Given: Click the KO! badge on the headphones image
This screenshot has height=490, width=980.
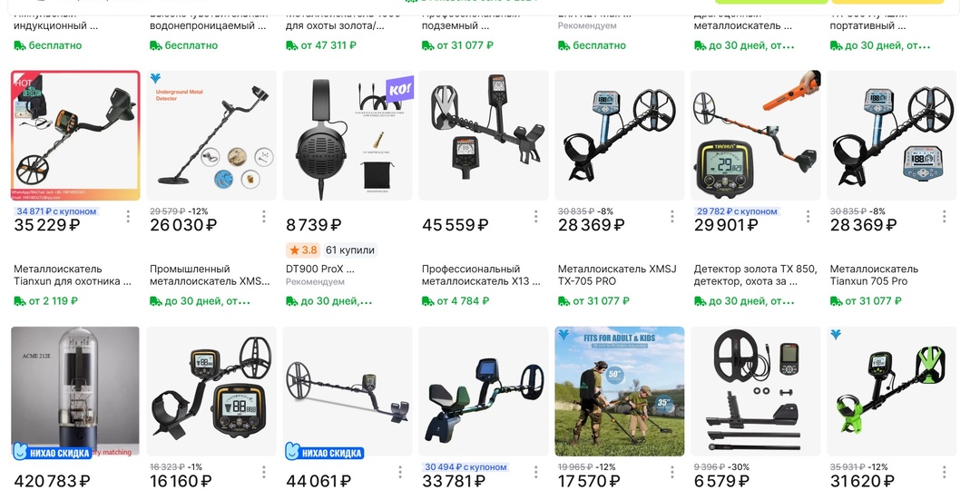Looking at the screenshot, I should pos(399,89).
